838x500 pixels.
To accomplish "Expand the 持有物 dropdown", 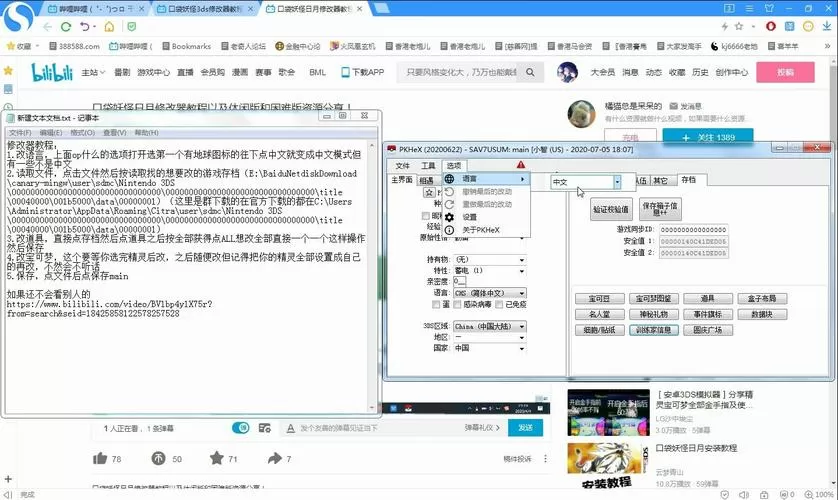I will [522, 260].
